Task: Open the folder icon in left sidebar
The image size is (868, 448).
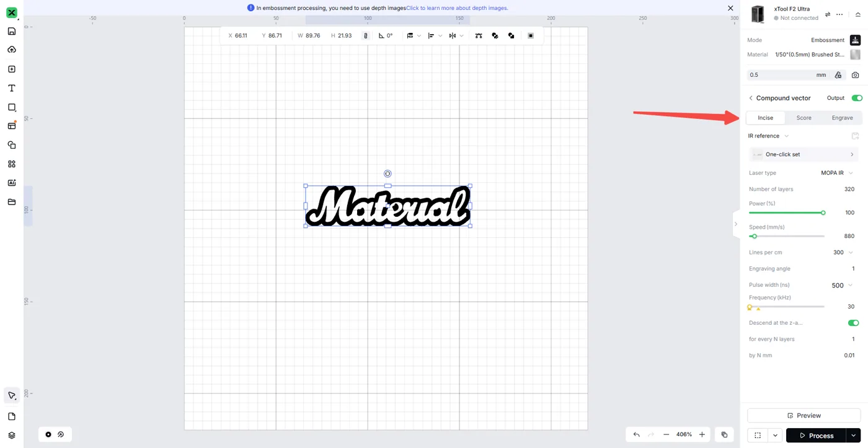Action: pos(11,202)
